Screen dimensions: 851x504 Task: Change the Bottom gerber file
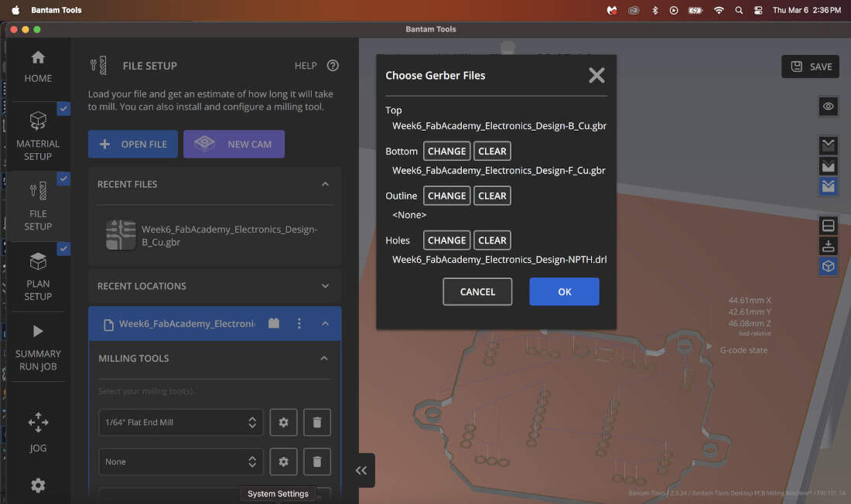pos(446,152)
